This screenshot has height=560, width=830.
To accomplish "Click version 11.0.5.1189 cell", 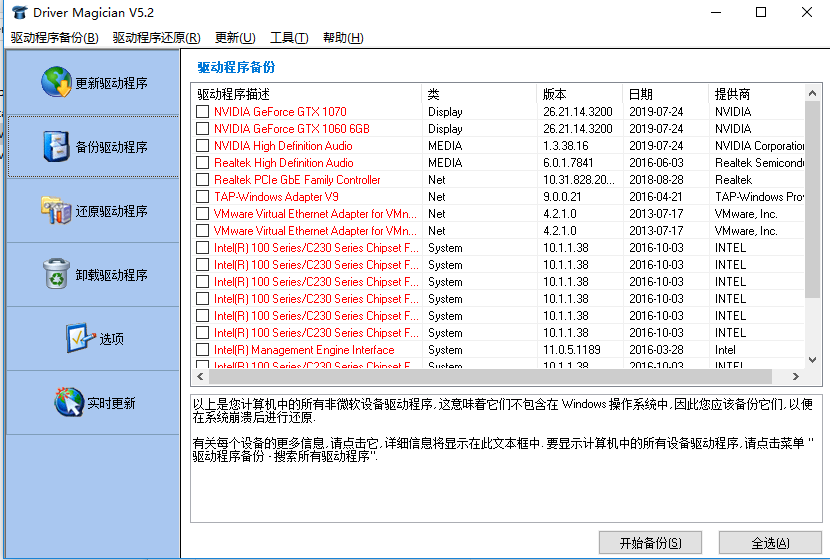I will click(572, 350).
